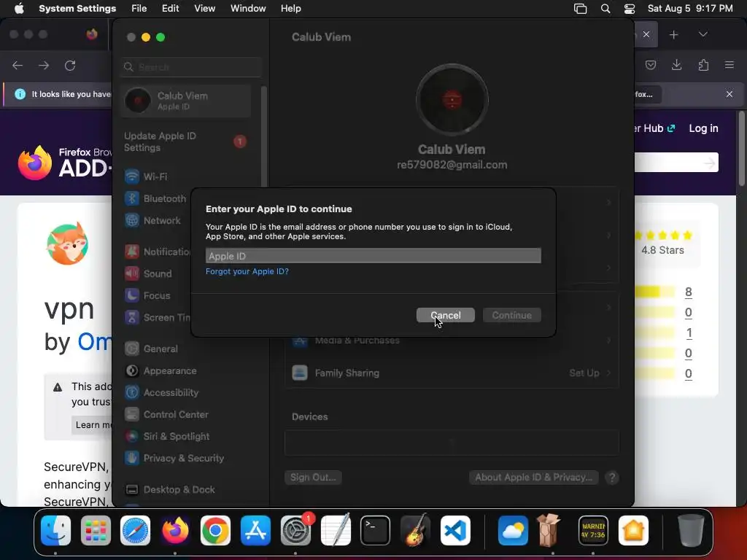Open Spotlight search in menu bar
Viewport: 747px width, 560px height.
(605, 9)
